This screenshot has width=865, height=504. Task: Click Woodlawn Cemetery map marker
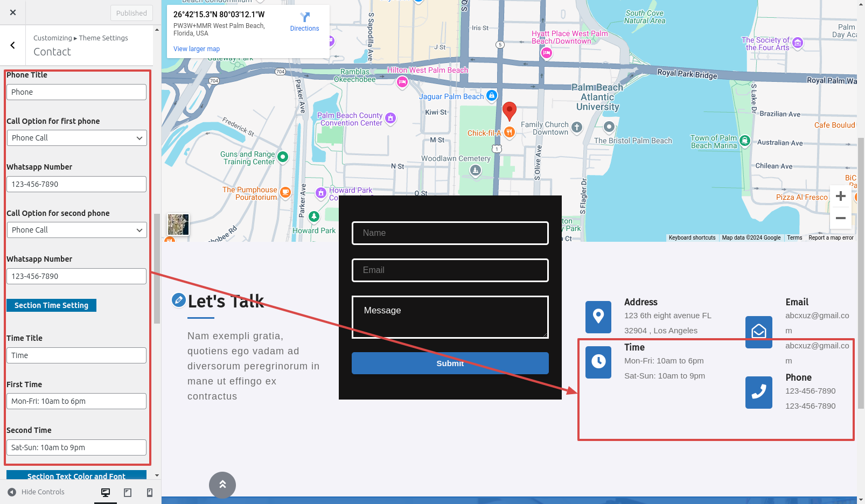click(x=475, y=171)
